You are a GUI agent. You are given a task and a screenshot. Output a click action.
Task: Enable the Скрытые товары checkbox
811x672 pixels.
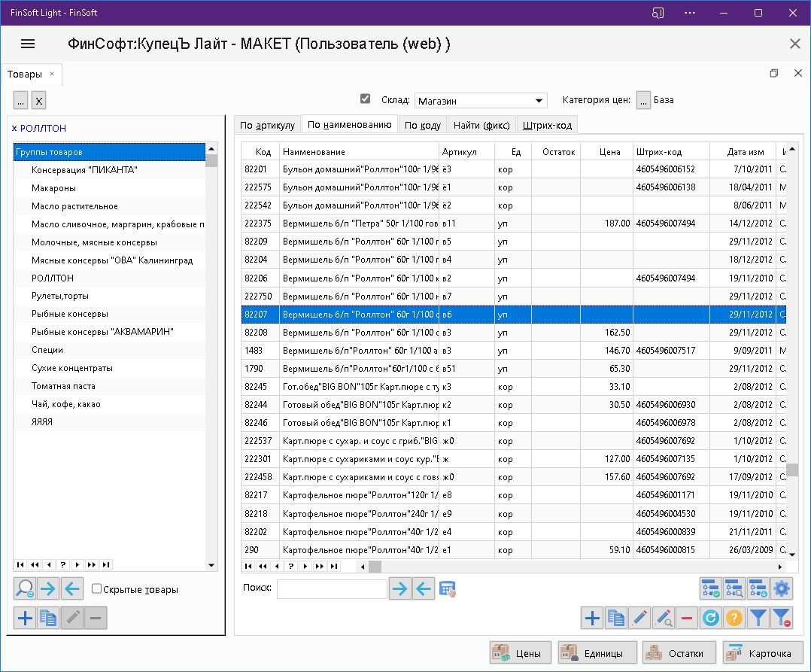coord(96,589)
